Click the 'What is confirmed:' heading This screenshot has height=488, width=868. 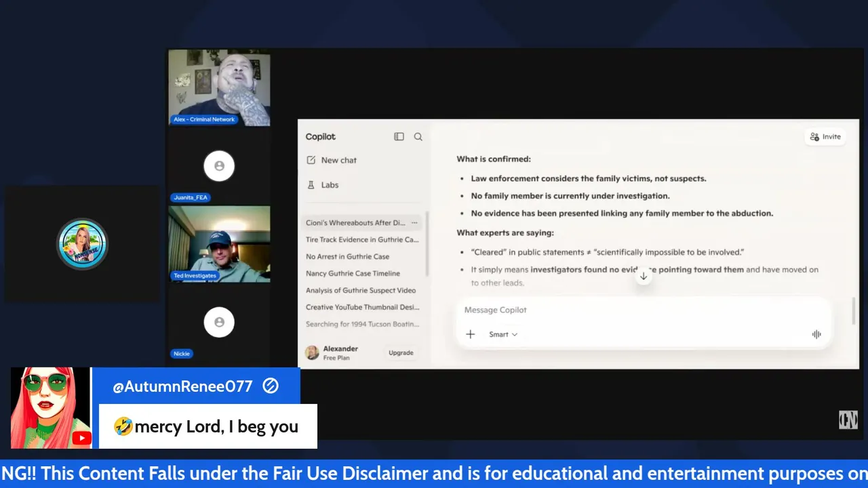[x=494, y=159]
